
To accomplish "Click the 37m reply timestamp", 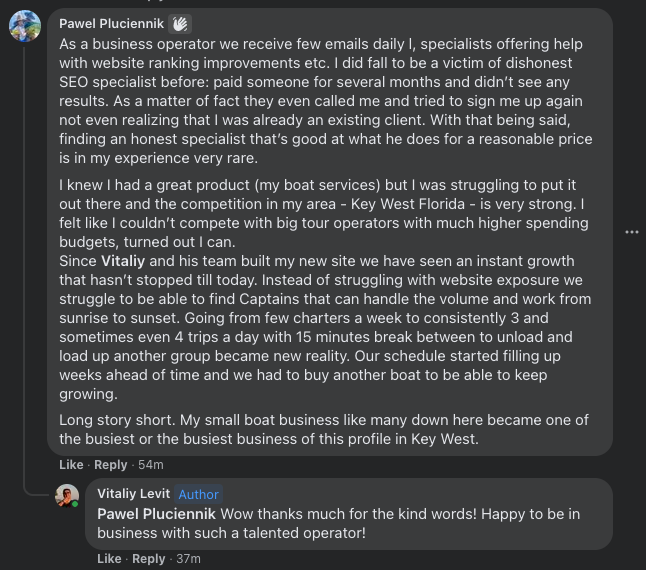I will pyautogui.click(x=188, y=558).
